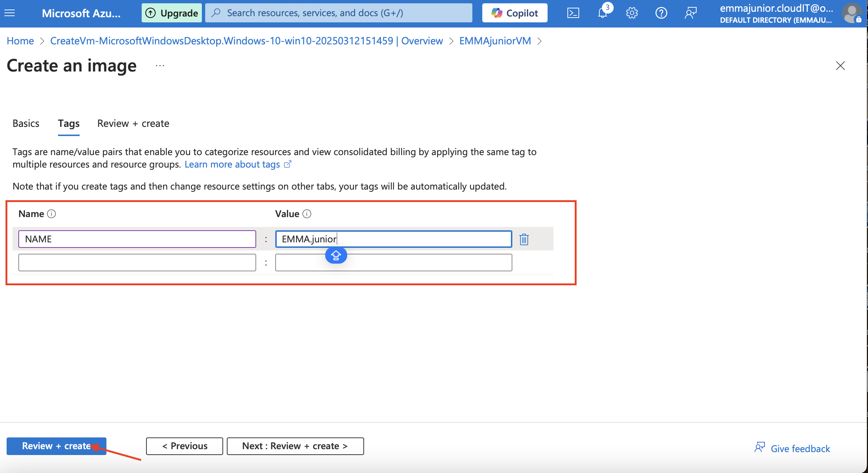Click the Upgrade button
Image resolution: width=868 pixels, height=473 pixels.
pyautogui.click(x=172, y=13)
